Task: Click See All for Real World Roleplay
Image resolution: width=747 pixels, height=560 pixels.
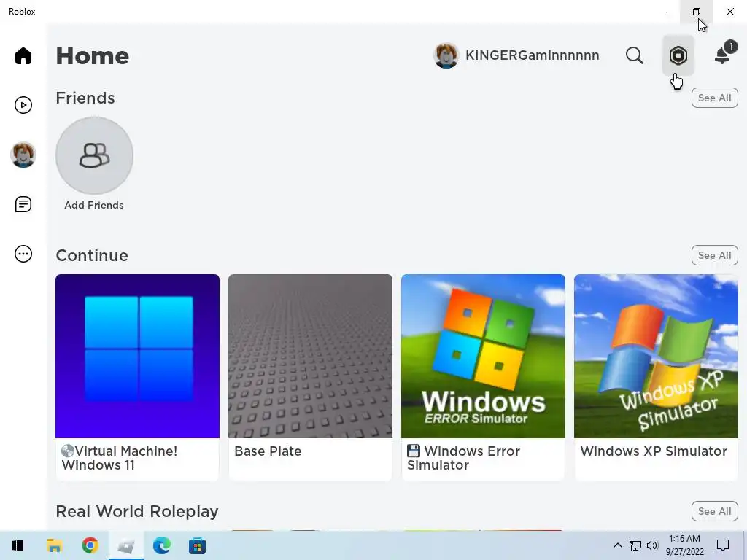Action: click(715, 511)
